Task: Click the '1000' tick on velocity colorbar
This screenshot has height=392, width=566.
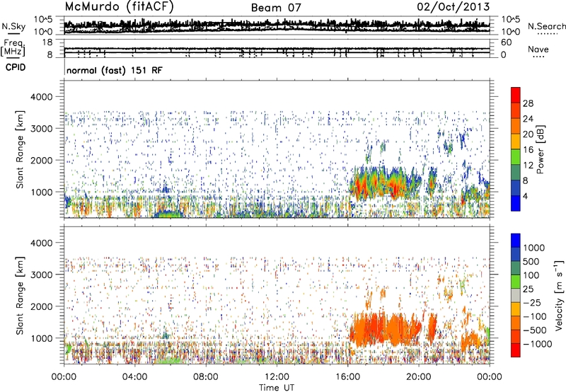Action: click(x=534, y=248)
